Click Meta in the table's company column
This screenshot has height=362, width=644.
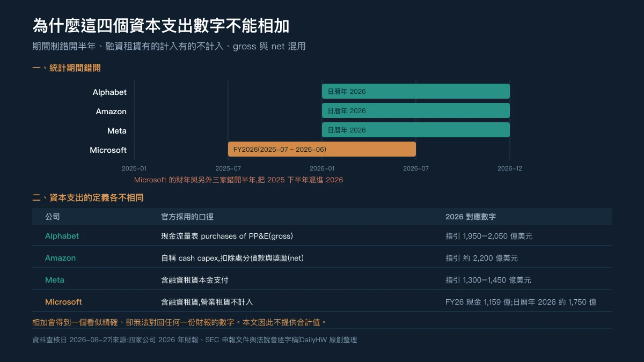point(55,280)
